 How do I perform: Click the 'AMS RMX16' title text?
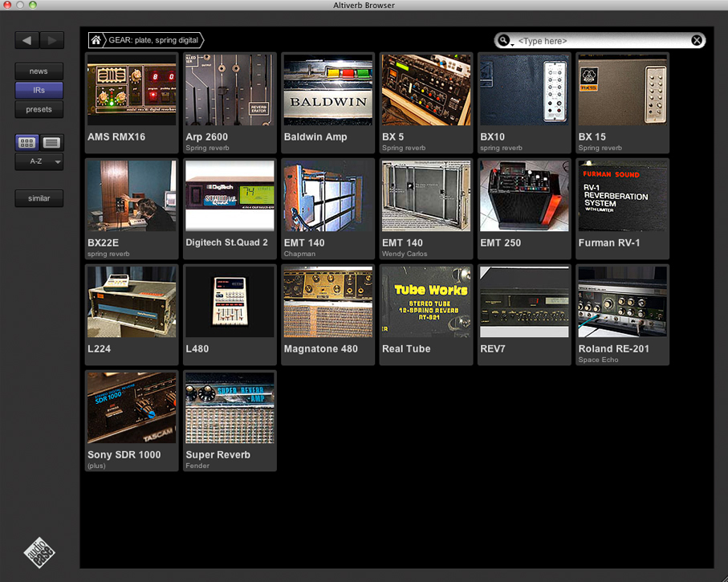[x=116, y=137]
